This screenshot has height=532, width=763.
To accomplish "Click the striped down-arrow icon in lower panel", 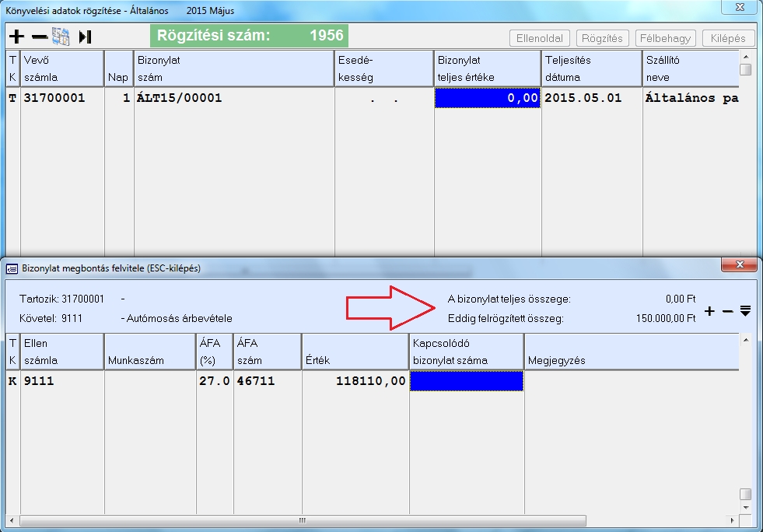I will click(745, 311).
